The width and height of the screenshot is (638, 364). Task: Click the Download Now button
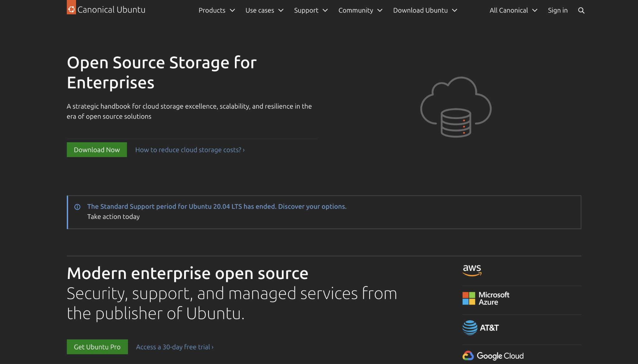coord(97,149)
